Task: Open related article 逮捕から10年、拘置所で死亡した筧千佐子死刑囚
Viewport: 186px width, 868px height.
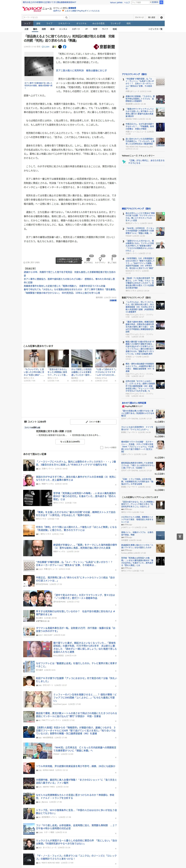Action: tap(70, 274)
